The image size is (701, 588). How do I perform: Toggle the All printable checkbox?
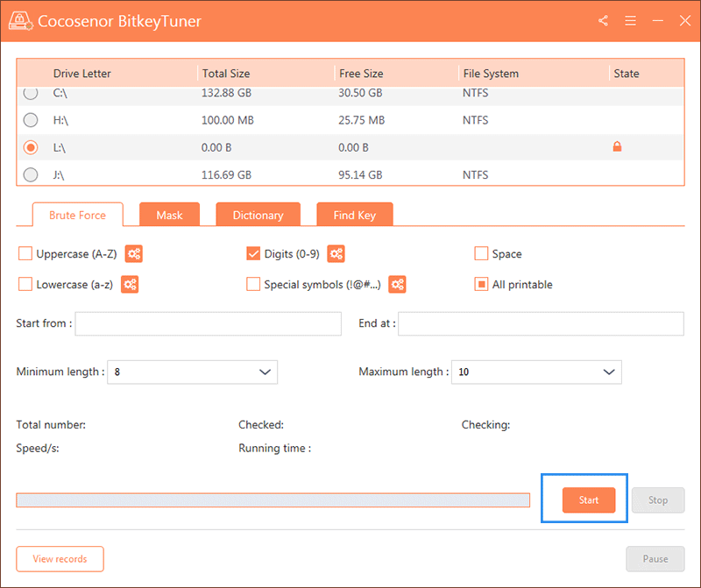[481, 284]
